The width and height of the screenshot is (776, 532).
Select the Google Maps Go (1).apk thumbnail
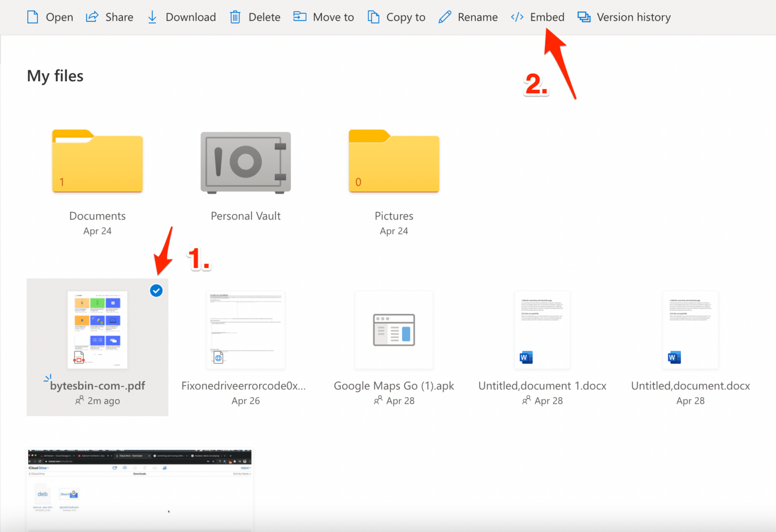[394, 329]
